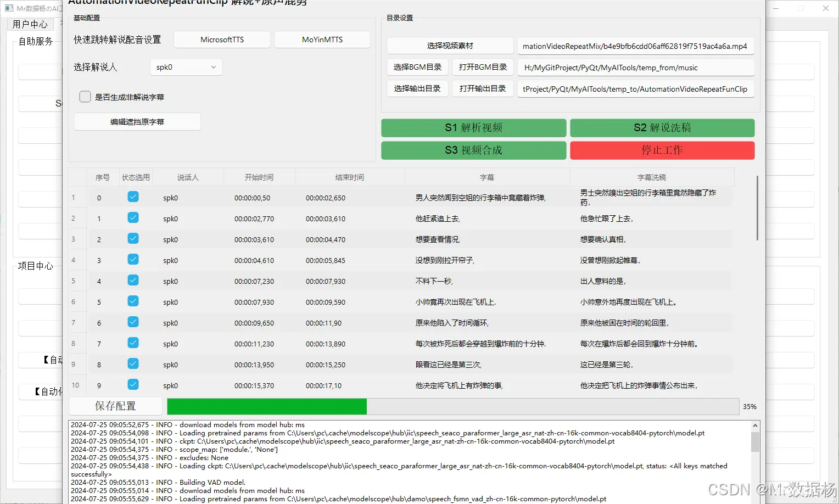This screenshot has width=839, height=504.
Task: Click the 选择视频素材 button
Action: click(x=450, y=46)
